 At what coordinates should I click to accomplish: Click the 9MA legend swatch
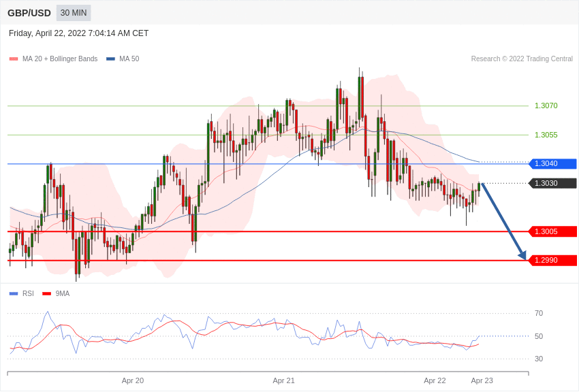tap(47, 293)
